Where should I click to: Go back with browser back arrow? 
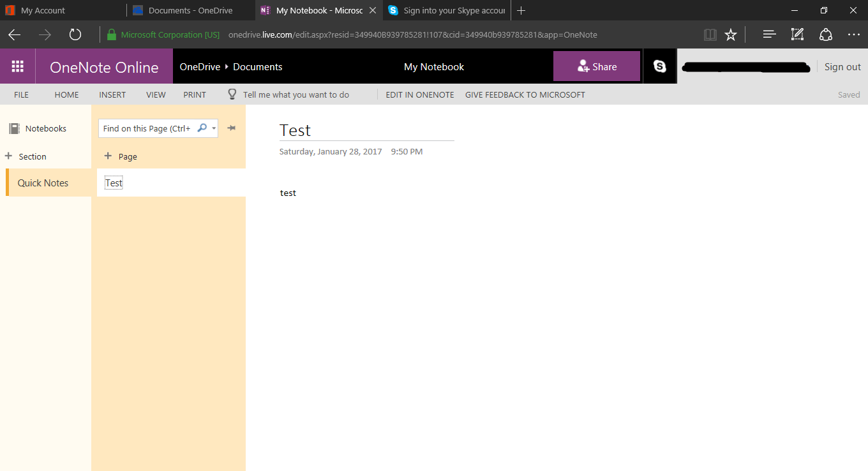point(15,34)
